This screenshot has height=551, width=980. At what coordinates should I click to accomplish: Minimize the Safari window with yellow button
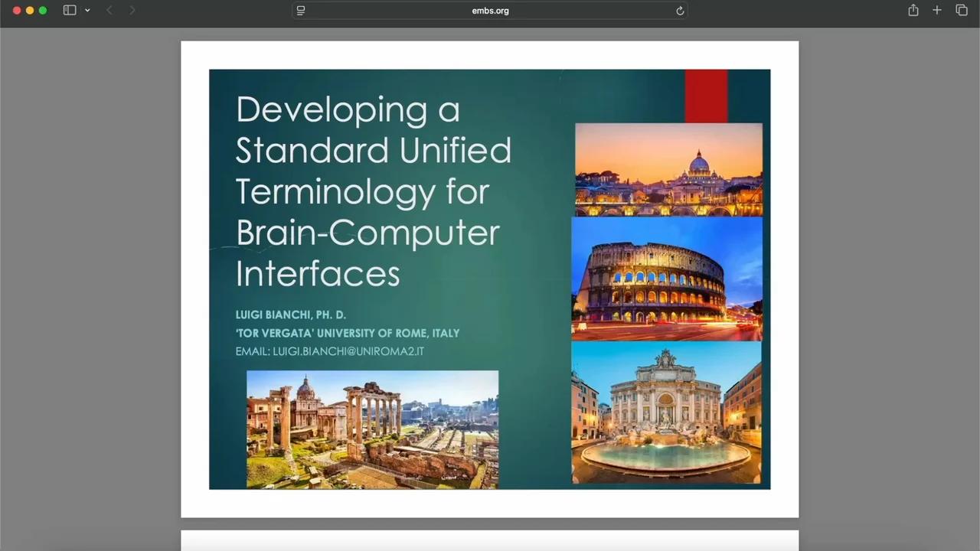coord(30,10)
